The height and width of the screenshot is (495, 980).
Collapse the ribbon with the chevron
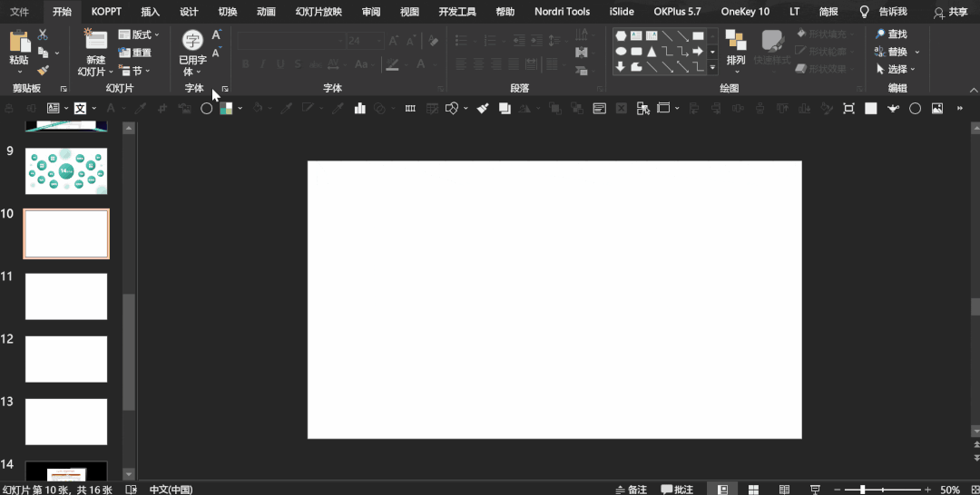tap(973, 90)
